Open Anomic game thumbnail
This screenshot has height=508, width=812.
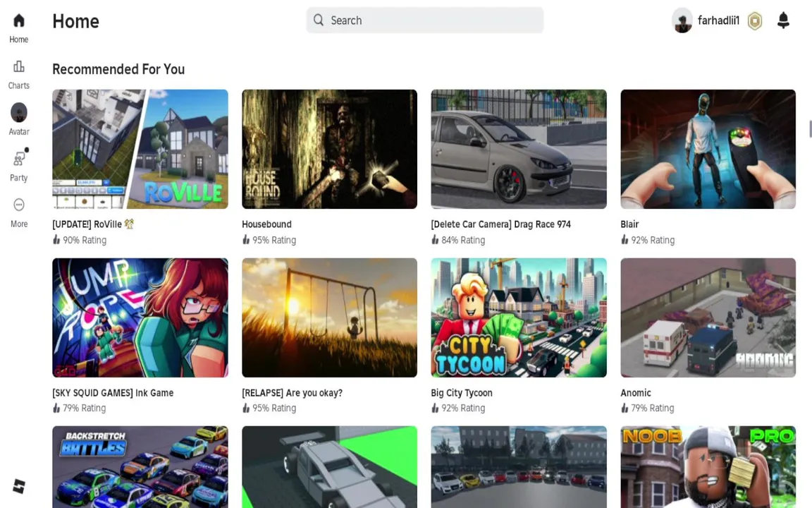pos(708,317)
